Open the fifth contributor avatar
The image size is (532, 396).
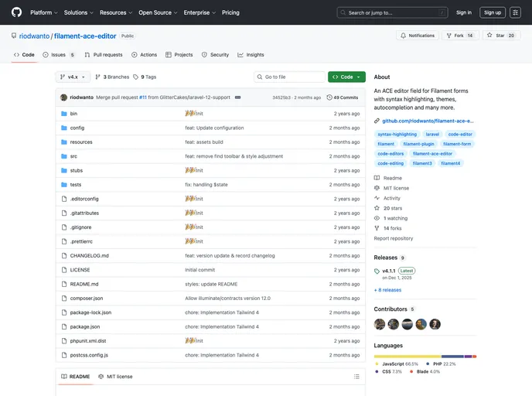point(435,324)
